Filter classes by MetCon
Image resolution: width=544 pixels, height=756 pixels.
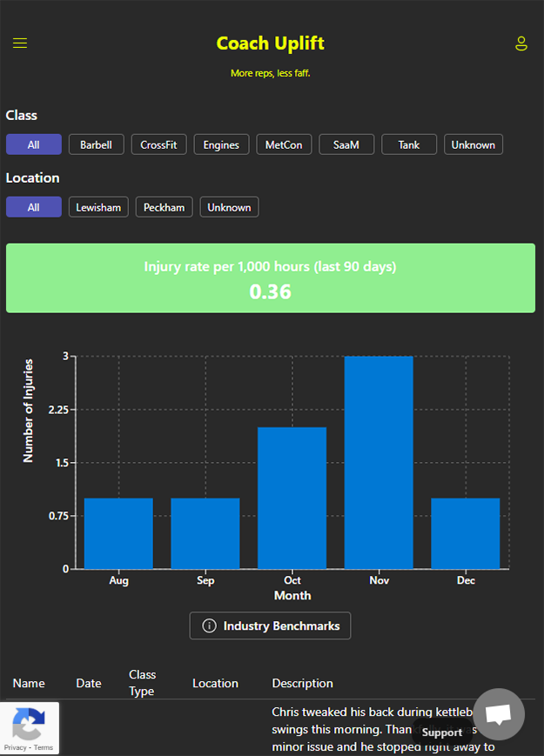click(284, 144)
